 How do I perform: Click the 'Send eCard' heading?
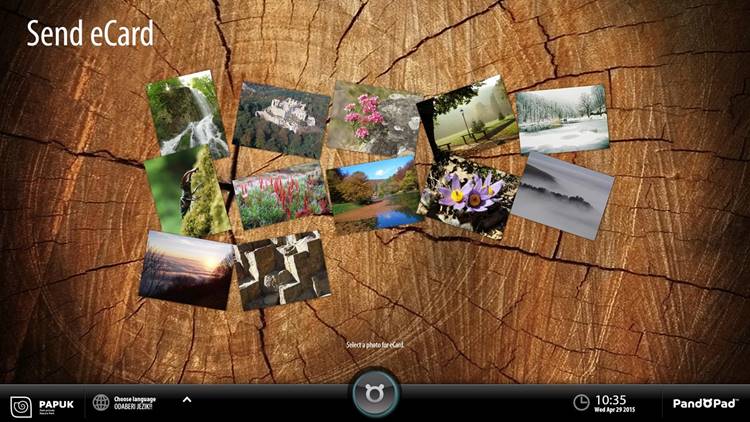pyautogui.click(x=90, y=33)
